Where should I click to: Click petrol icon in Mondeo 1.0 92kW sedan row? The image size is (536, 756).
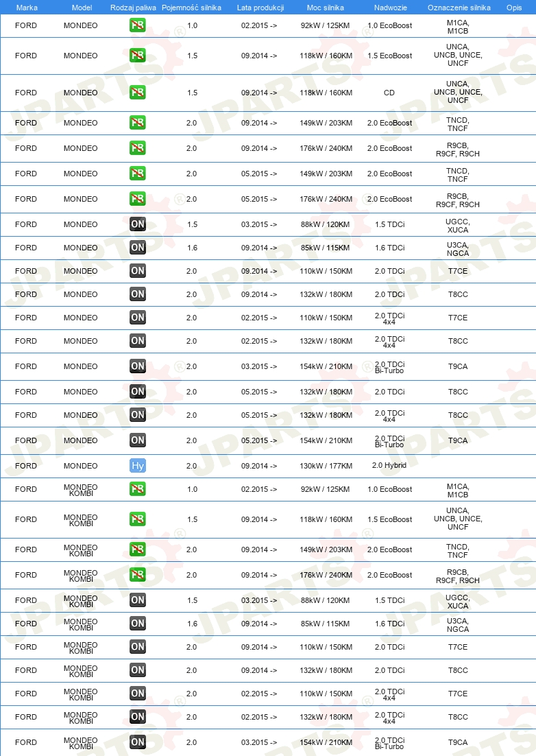point(138,25)
